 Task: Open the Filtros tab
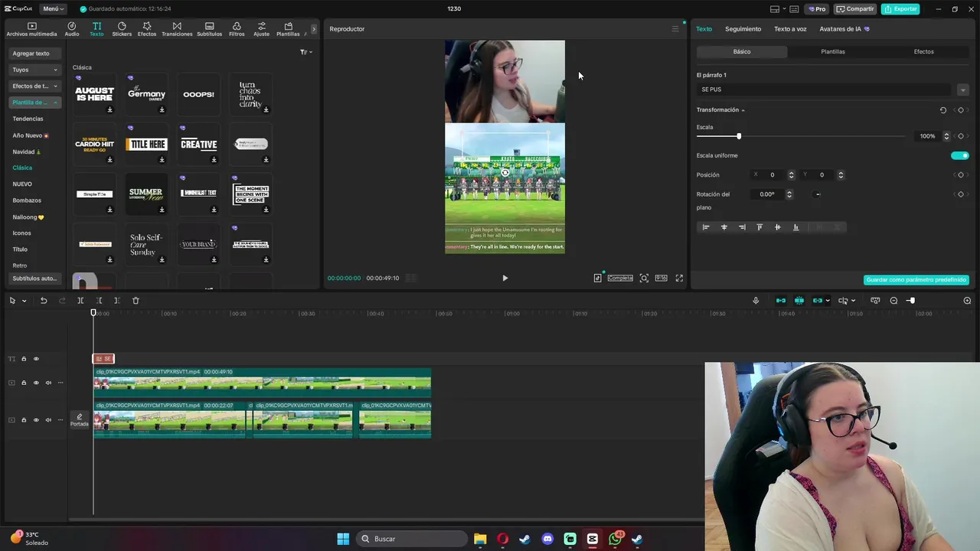tap(237, 29)
